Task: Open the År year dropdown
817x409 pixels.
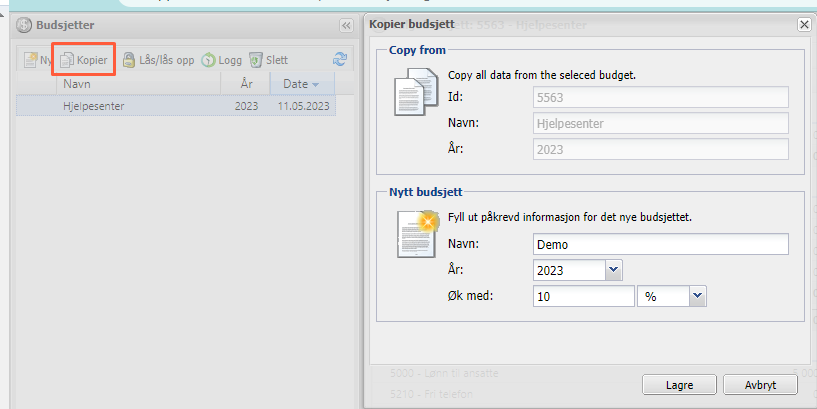Action: 614,270
